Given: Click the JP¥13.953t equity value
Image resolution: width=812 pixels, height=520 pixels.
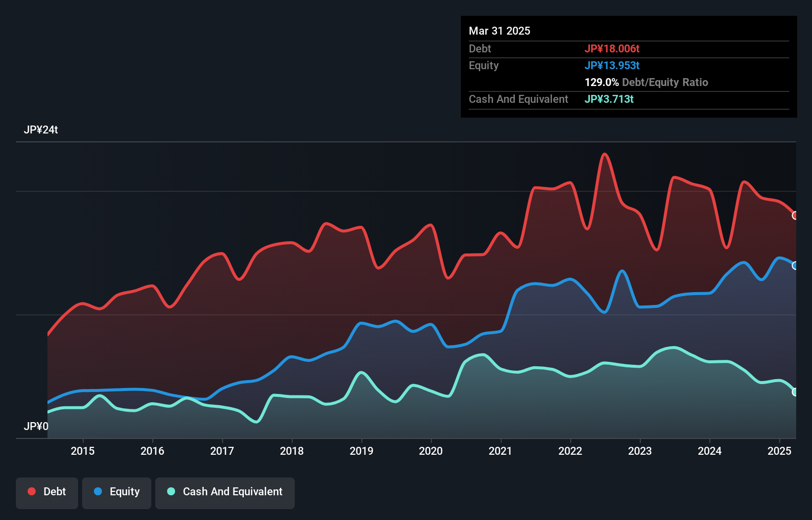Looking at the screenshot, I should (x=612, y=65).
